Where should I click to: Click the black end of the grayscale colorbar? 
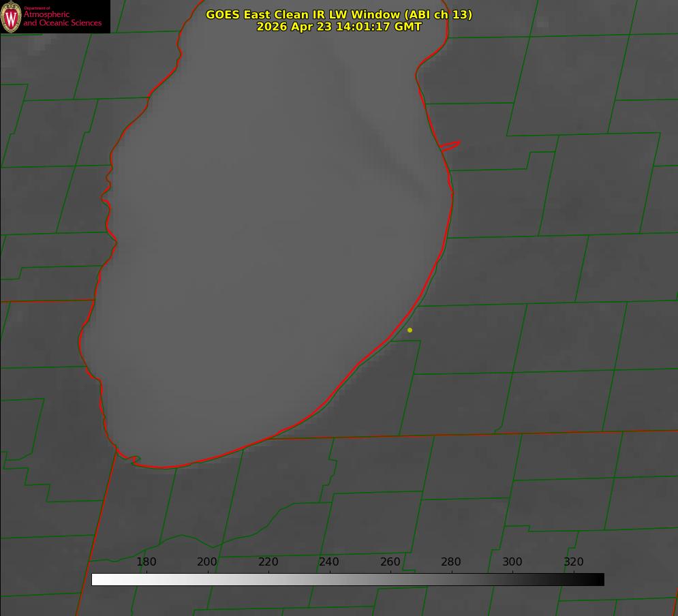598,580
